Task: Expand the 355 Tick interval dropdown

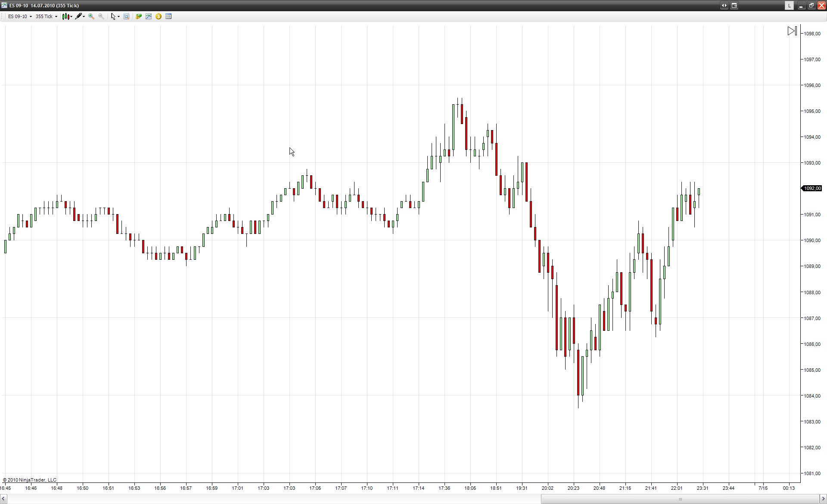Action: click(56, 17)
